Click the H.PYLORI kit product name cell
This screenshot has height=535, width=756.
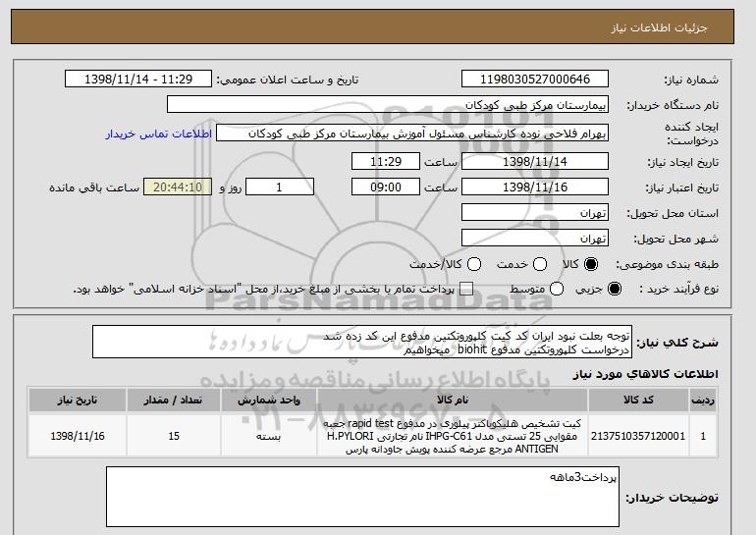[x=453, y=436]
